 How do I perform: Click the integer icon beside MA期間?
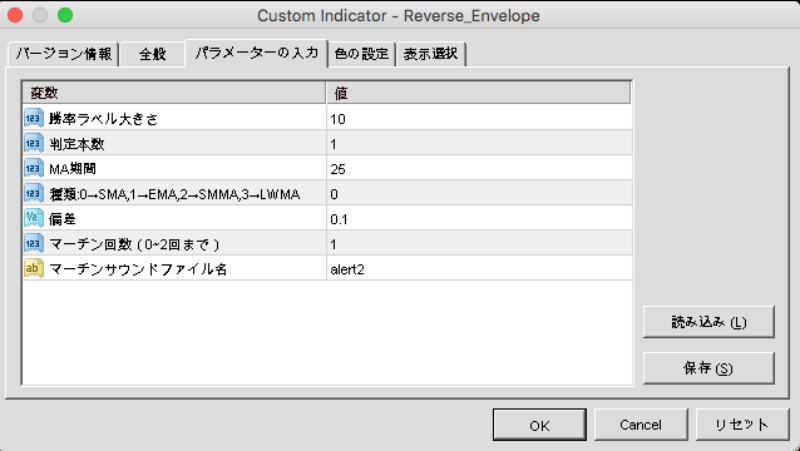click(x=33, y=168)
